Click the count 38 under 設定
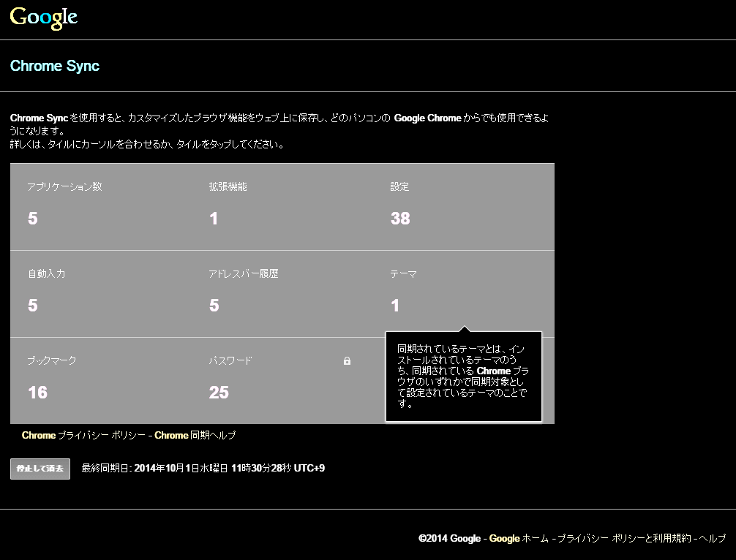736x560 pixels. [x=400, y=219]
